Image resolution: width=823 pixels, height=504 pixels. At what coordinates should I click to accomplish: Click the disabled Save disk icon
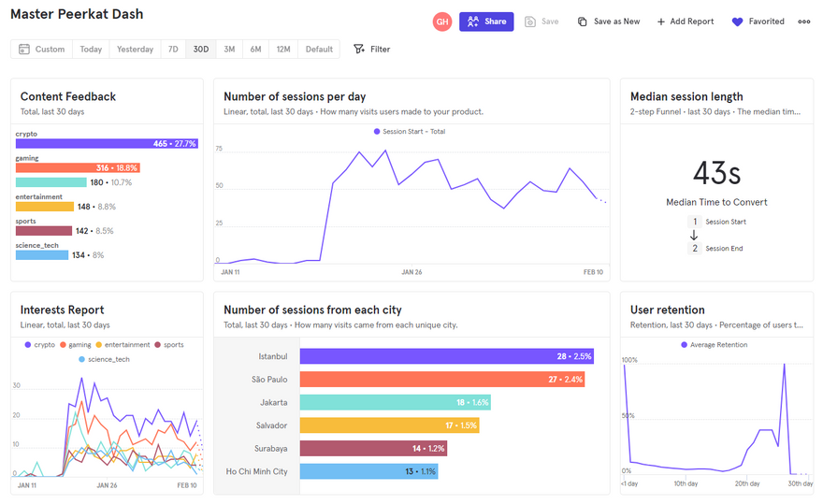pyautogui.click(x=530, y=22)
